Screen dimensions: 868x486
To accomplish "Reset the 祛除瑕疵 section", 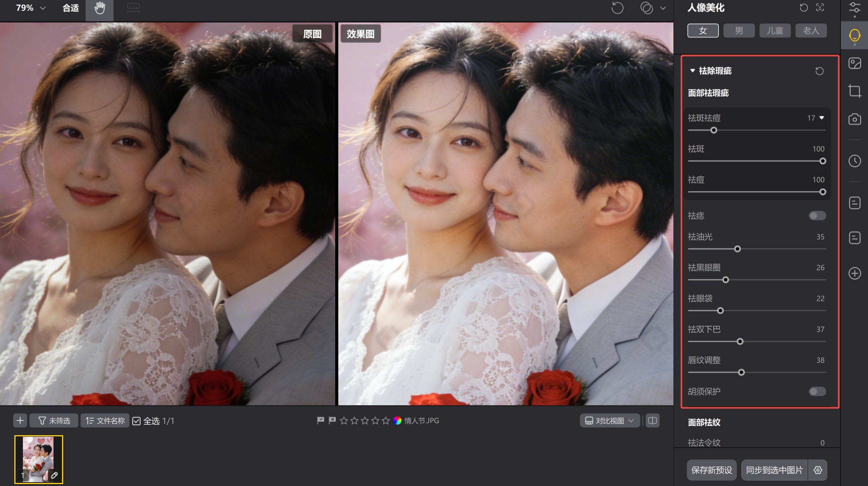I will click(819, 71).
